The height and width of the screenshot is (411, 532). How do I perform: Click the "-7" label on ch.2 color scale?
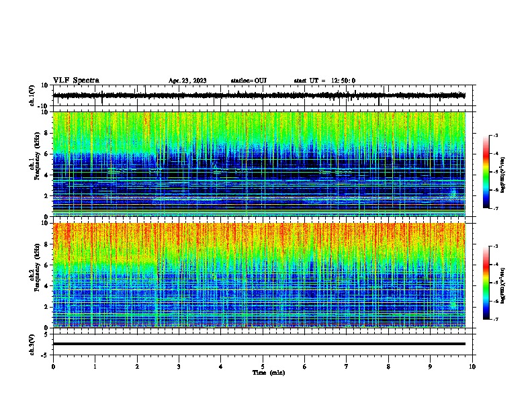click(x=496, y=319)
